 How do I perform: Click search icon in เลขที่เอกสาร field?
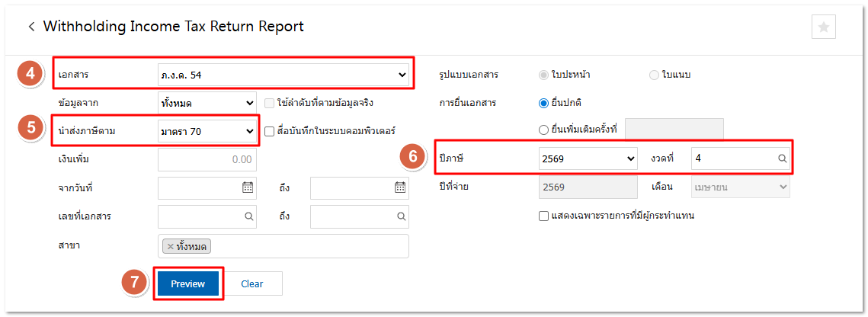[248, 216]
